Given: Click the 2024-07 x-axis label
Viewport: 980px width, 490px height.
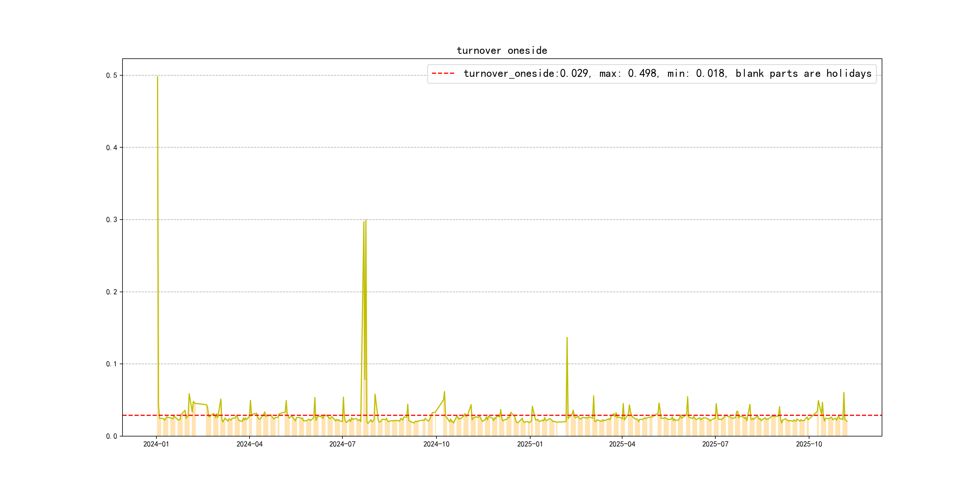Looking at the screenshot, I should pos(342,444).
